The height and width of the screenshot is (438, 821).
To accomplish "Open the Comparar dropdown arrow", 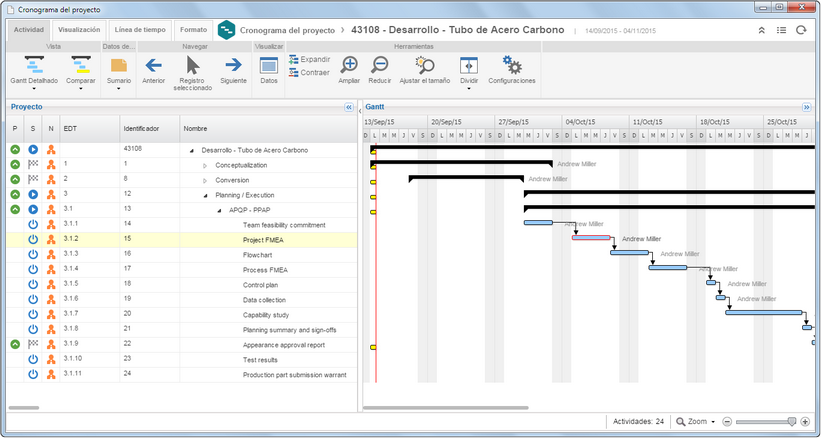I will pyautogui.click(x=81, y=88).
